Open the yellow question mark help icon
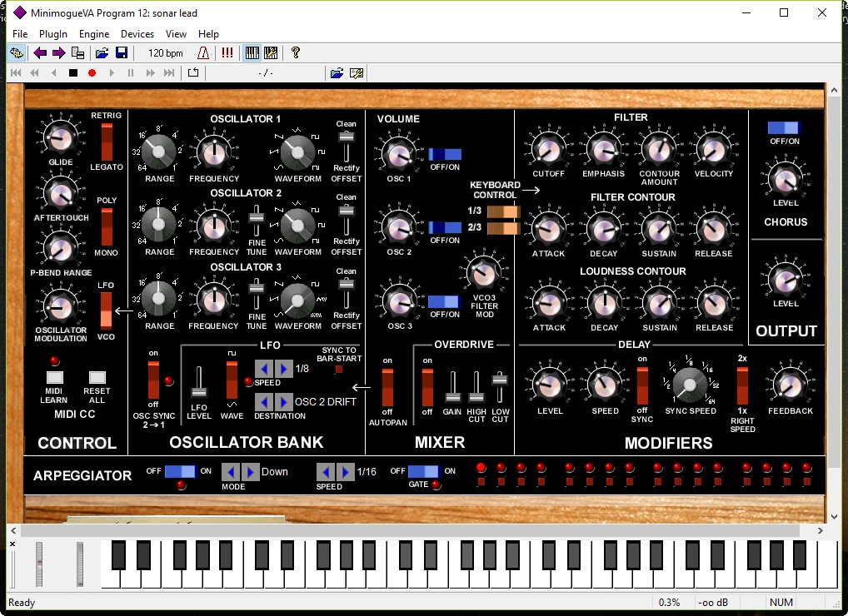Image resolution: width=848 pixels, height=616 pixels. (295, 53)
